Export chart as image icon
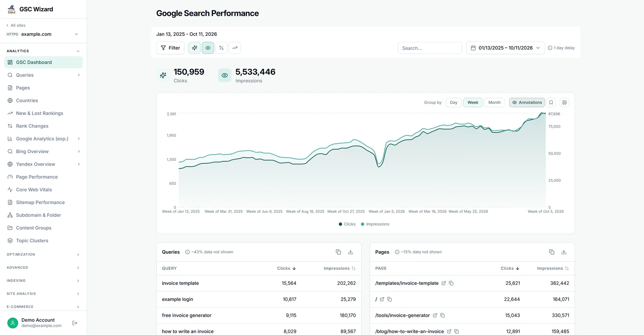 (565, 103)
